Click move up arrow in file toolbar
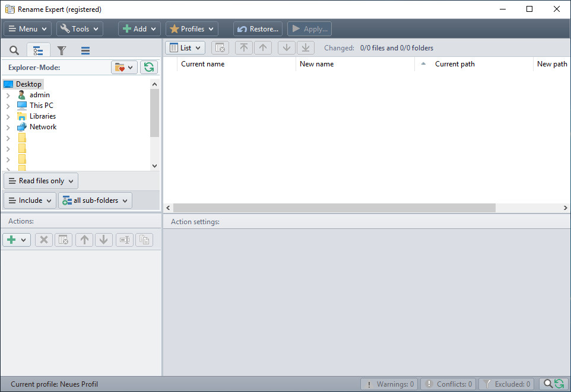Image resolution: width=571 pixels, height=392 pixels. pyautogui.click(x=263, y=48)
